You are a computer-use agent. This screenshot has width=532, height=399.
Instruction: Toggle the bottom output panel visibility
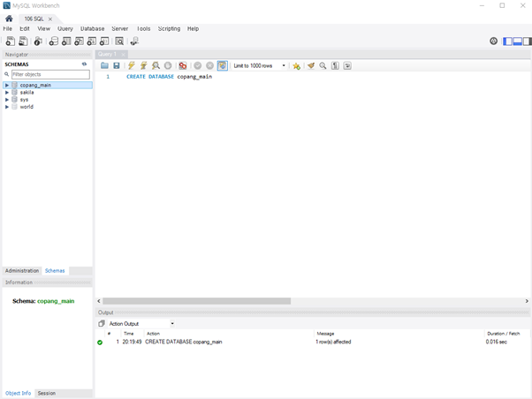click(x=517, y=41)
